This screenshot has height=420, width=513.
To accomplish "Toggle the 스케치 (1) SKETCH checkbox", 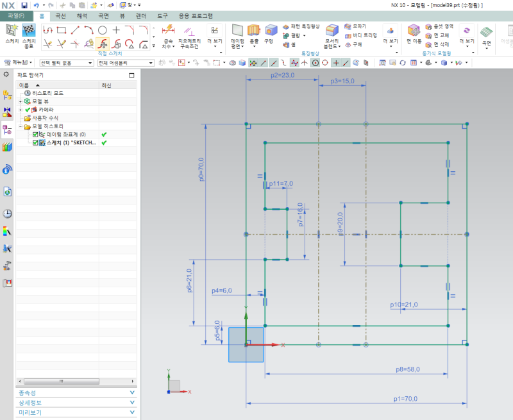I will pyautogui.click(x=36, y=143).
